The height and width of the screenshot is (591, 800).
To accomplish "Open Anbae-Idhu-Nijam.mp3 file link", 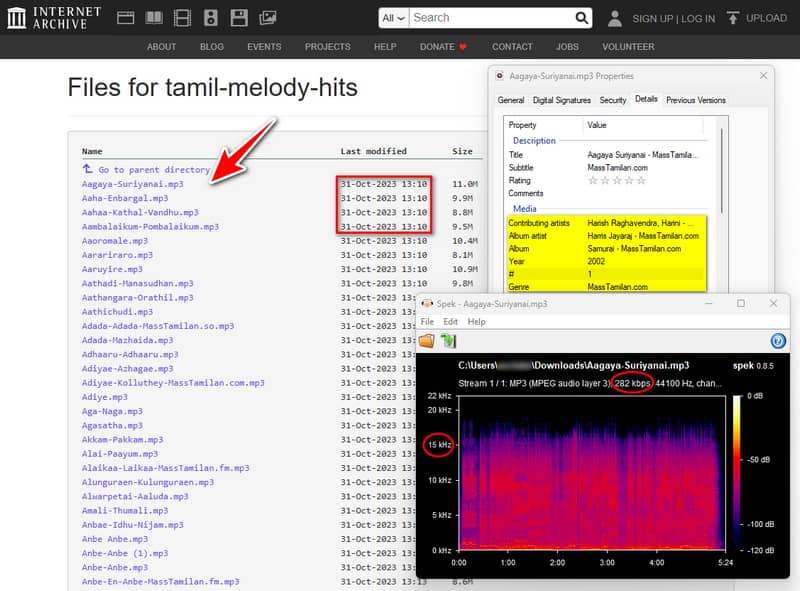I will pos(133,525).
